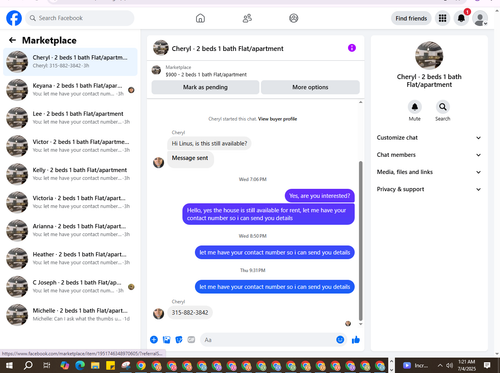This screenshot has height=373, width=500.
Task: Go back using the Marketplace arrow
Action: pyautogui.click(x=12, y=40)
